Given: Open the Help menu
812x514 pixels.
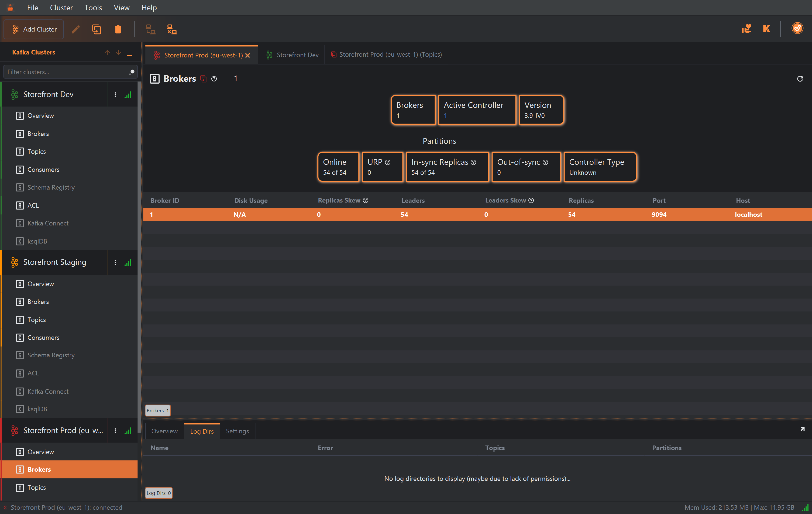Looking at the screenshot, I should 149,8.
